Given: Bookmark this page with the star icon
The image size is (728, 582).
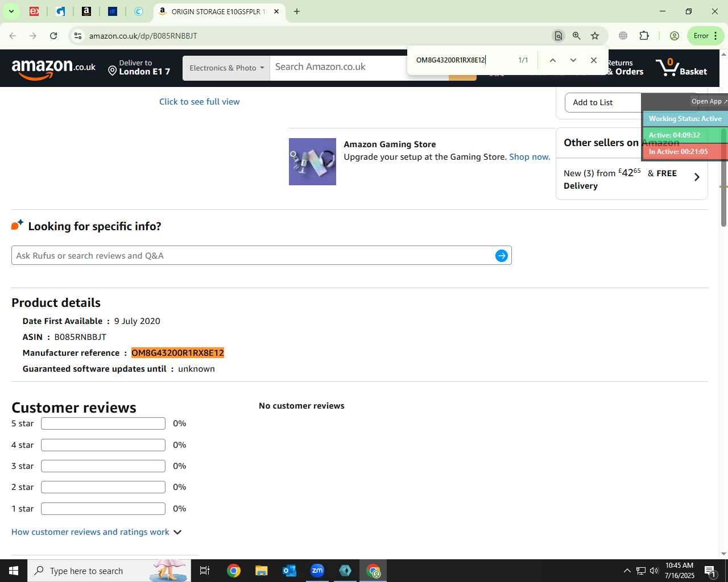Looking at the screenshot, I should click(x=595, y=36).
